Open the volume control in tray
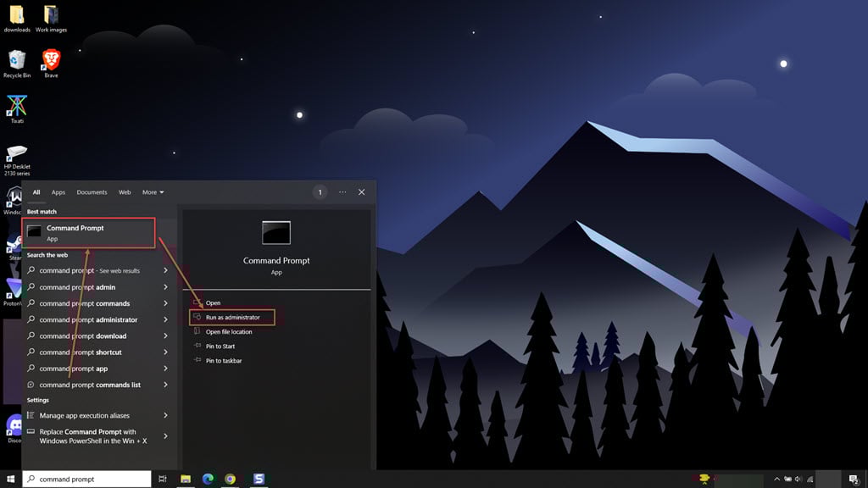 tap(798, 480)
